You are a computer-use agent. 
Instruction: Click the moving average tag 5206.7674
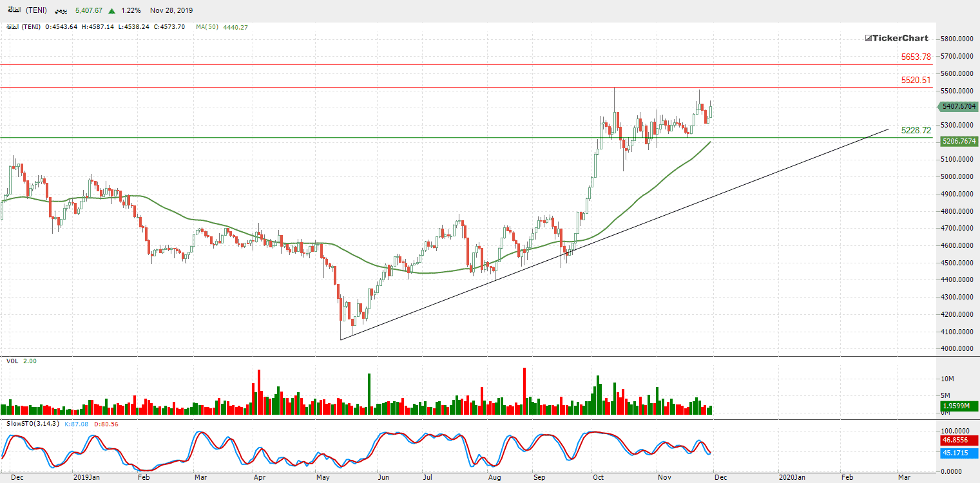958,141
